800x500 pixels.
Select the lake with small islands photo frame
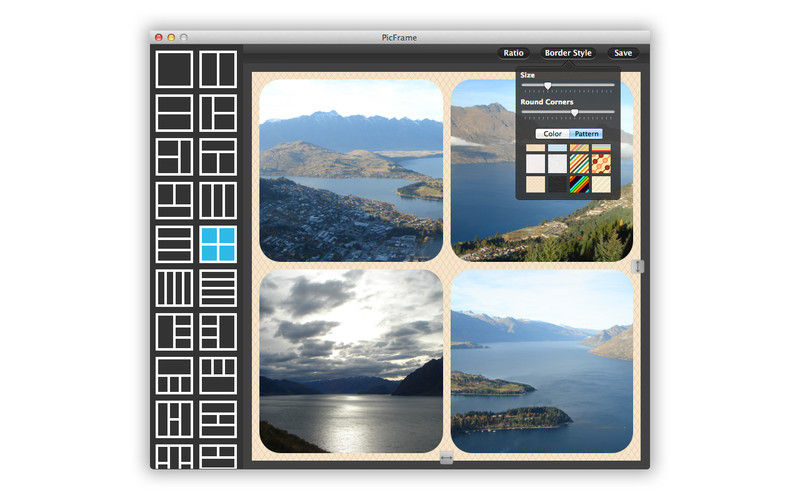[x=542, y=361]
